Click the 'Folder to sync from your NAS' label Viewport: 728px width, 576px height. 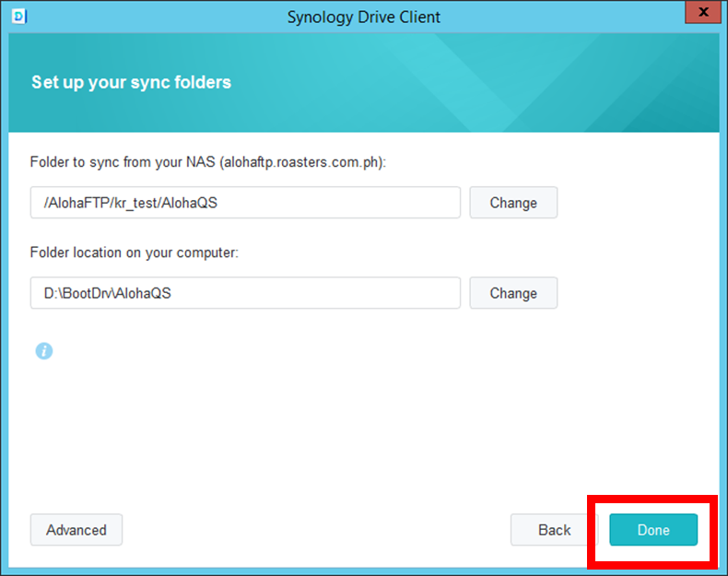point(208,162)
